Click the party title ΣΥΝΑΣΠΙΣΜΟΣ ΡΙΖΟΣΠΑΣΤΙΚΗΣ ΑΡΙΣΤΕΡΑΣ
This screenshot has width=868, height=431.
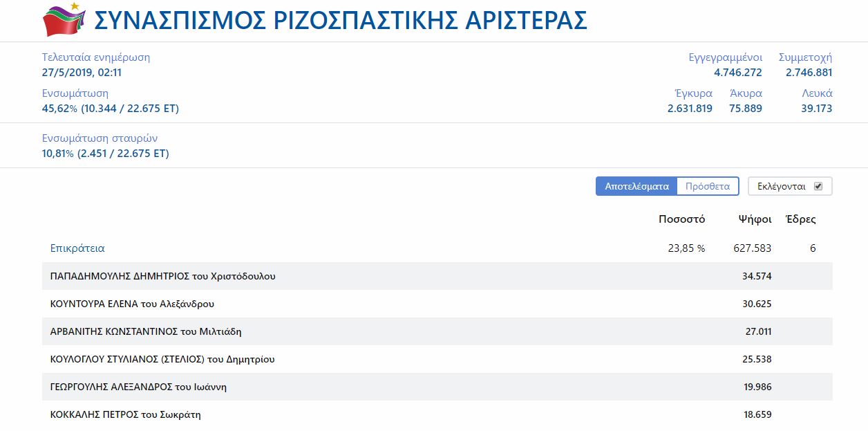[340, 21]
